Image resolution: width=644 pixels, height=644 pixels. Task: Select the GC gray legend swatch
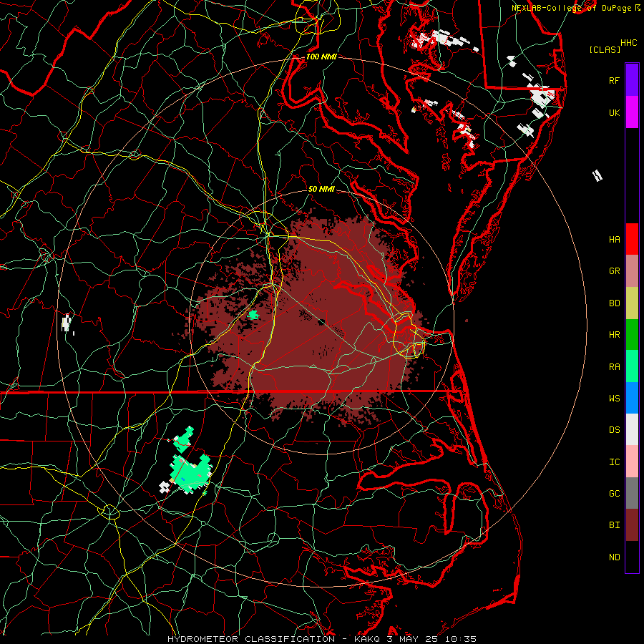coord(632,493)
